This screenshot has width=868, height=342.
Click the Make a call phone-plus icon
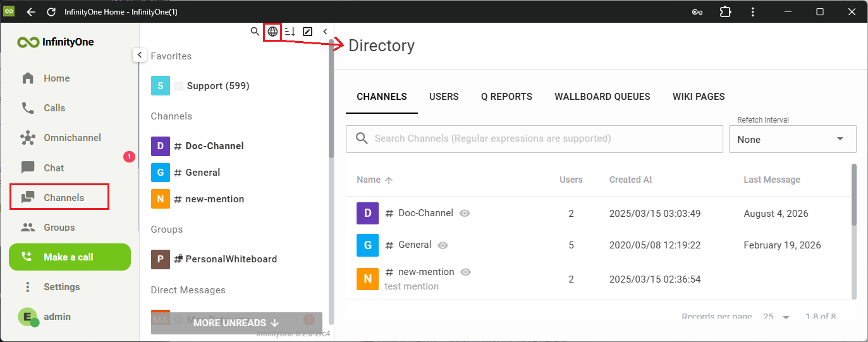tap(27, 257)
